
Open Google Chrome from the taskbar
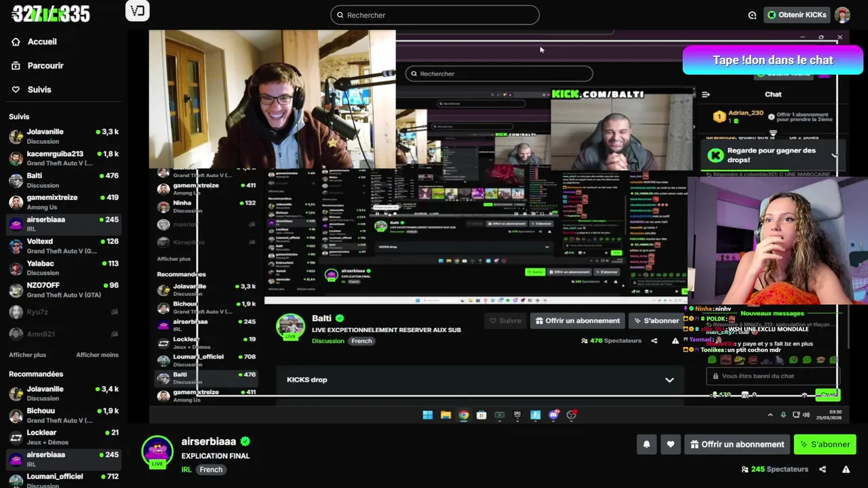[464, 415]
